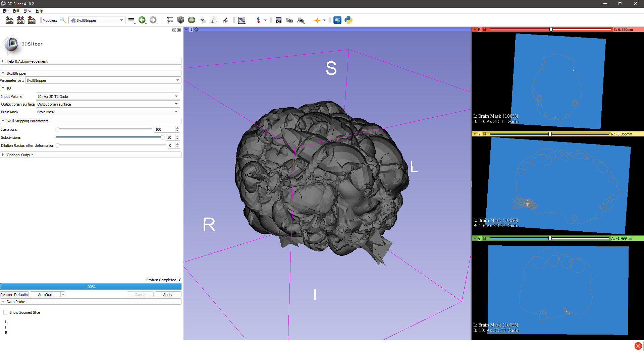
Task: Open the Input Volume dropdown
Action: pyautogui.click(x=108, y=97)
